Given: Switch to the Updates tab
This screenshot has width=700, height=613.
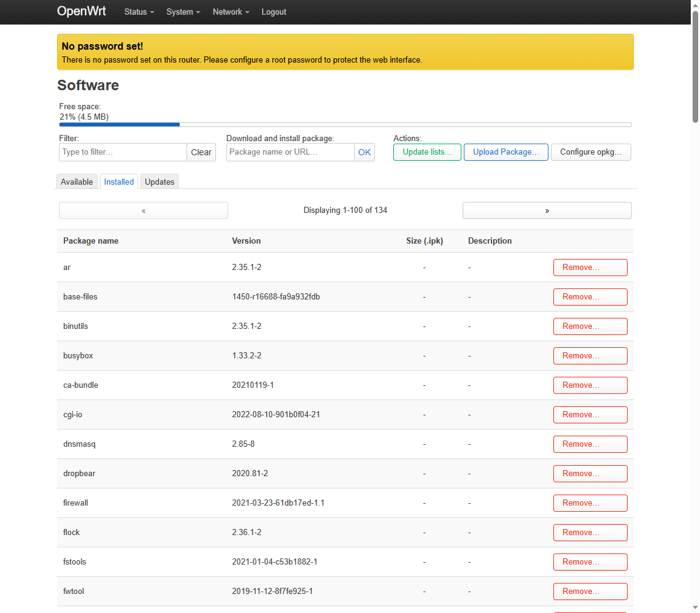Looking at the screenshot, I should coord(159,181).
